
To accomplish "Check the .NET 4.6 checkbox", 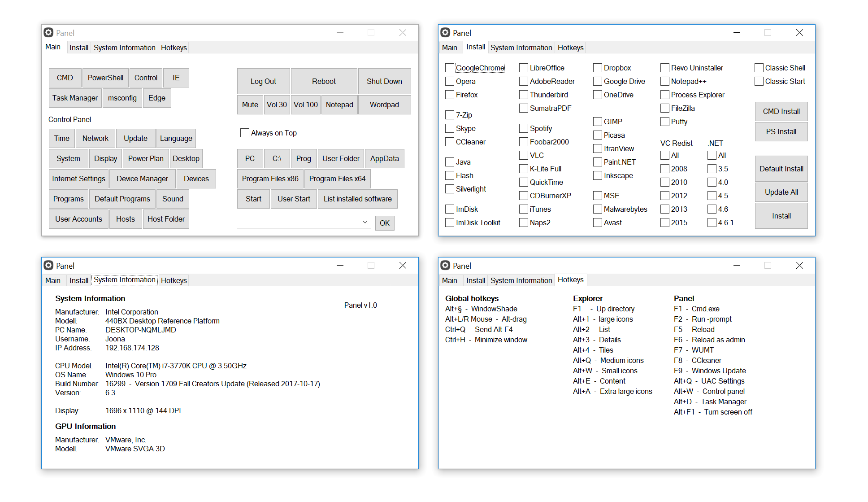I will 712,209.
